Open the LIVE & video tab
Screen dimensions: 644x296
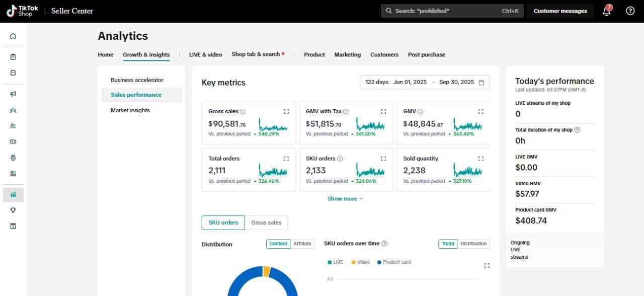pyautogui.click(x=205, y=55)
